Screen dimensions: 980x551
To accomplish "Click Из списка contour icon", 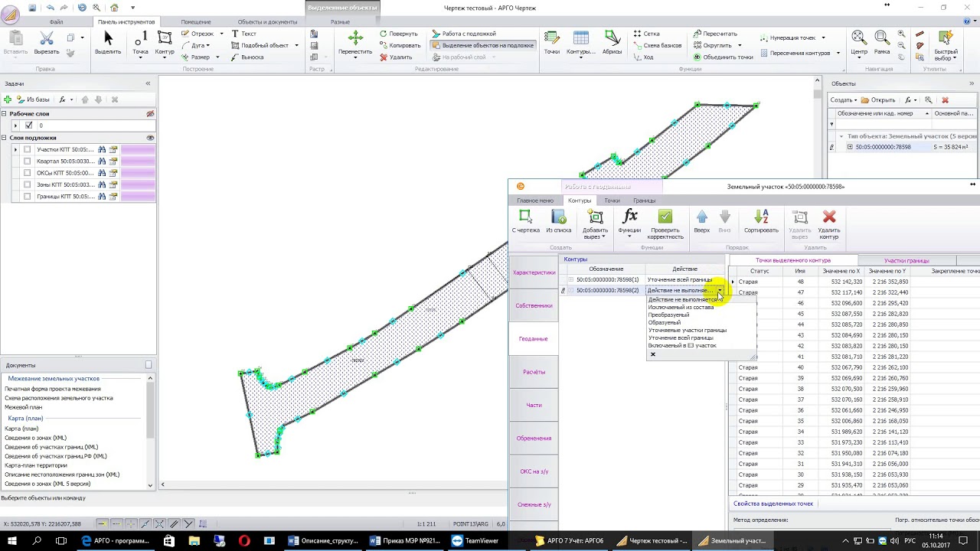I will 559,222.
